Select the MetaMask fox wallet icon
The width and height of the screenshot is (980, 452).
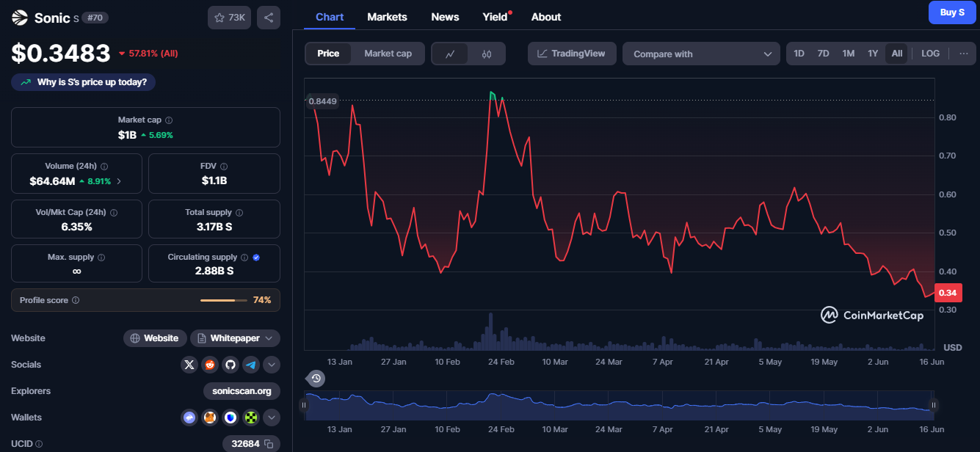[210, 418]
